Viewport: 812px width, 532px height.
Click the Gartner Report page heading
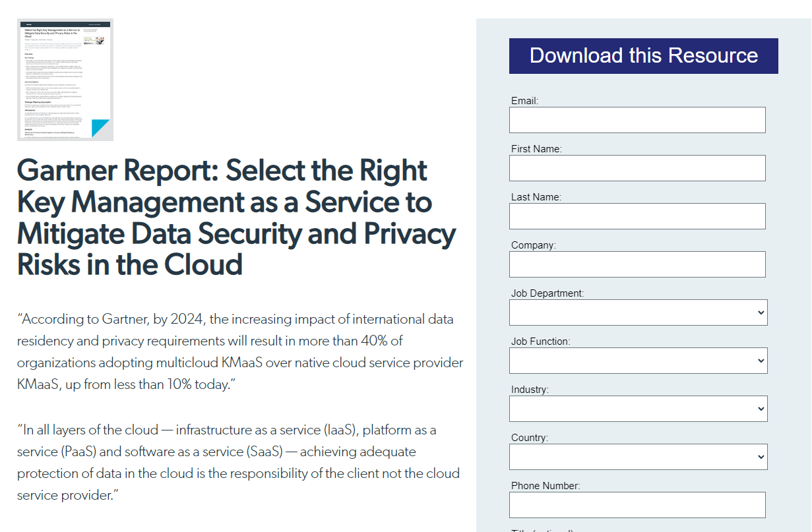tap(236, 218)
